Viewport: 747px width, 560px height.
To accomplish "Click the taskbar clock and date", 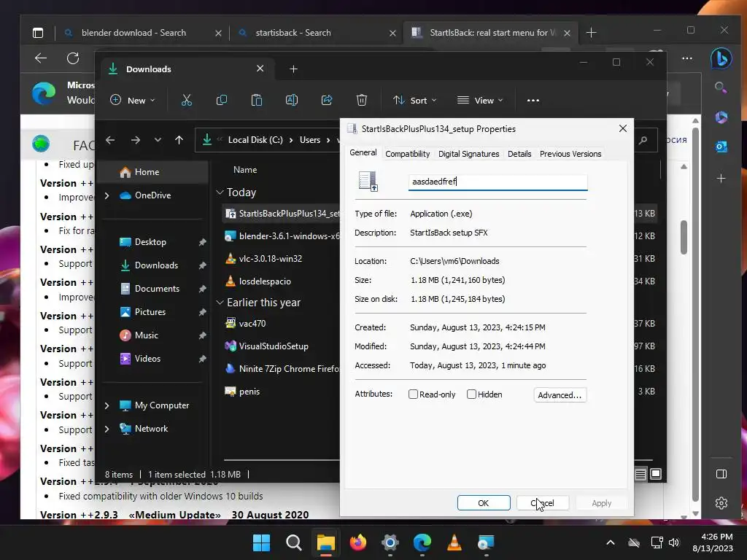I will click(713, 542).
